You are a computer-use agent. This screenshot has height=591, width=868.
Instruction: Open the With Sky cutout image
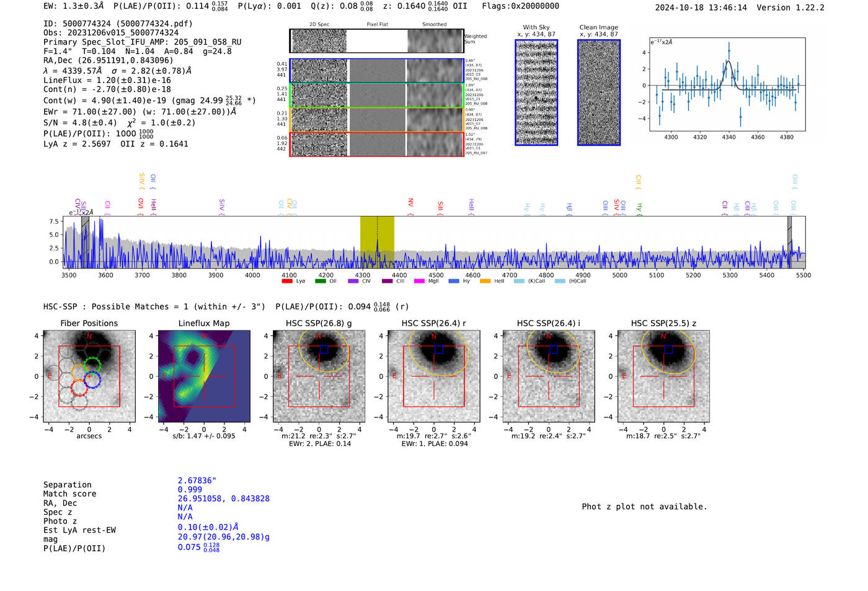coord(536,92)
